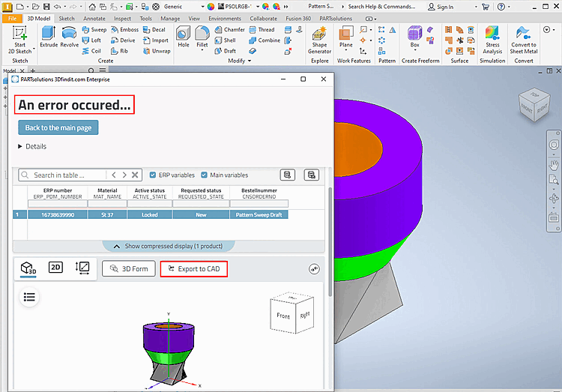This screenshot has height=392, width=562.
Task: Click the ViewCube in Inventor viewport
Action: coord(534,104)
